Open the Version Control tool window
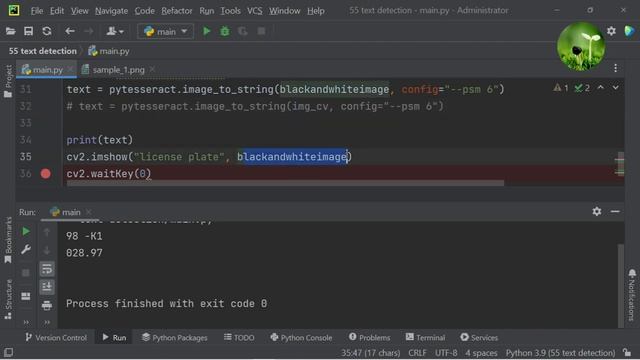The image size is (640, 360). pos(56,338)
